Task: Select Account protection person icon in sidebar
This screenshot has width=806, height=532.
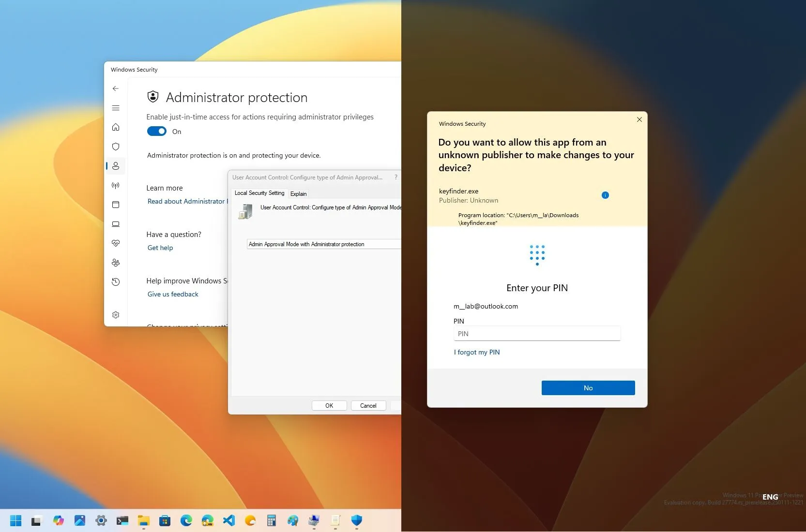Action: tap(115, 166)
